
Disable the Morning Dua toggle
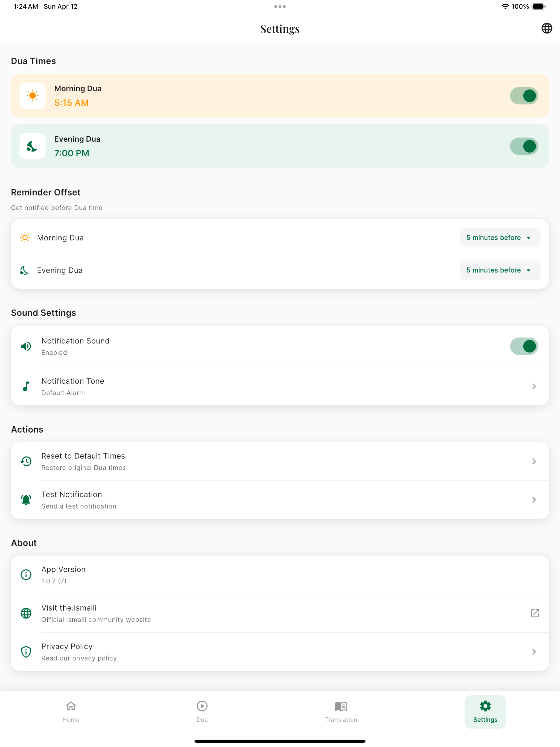(524, 96)
